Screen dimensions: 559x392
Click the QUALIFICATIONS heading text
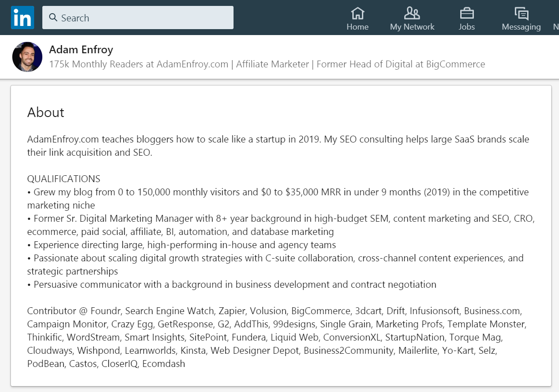(64, 179)
